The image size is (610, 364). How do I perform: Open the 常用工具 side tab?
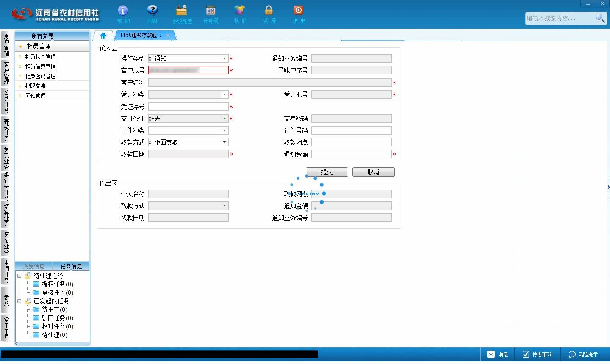pos(6,328)
